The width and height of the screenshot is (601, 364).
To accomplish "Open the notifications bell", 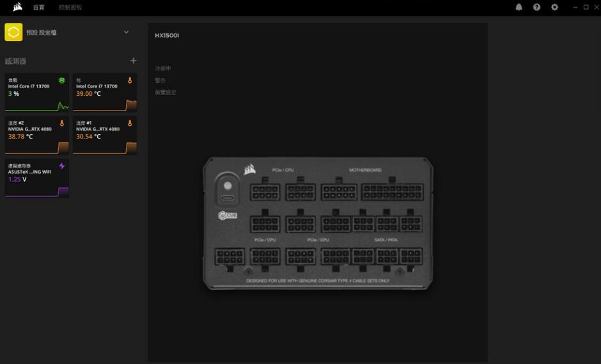I will 519,7.
